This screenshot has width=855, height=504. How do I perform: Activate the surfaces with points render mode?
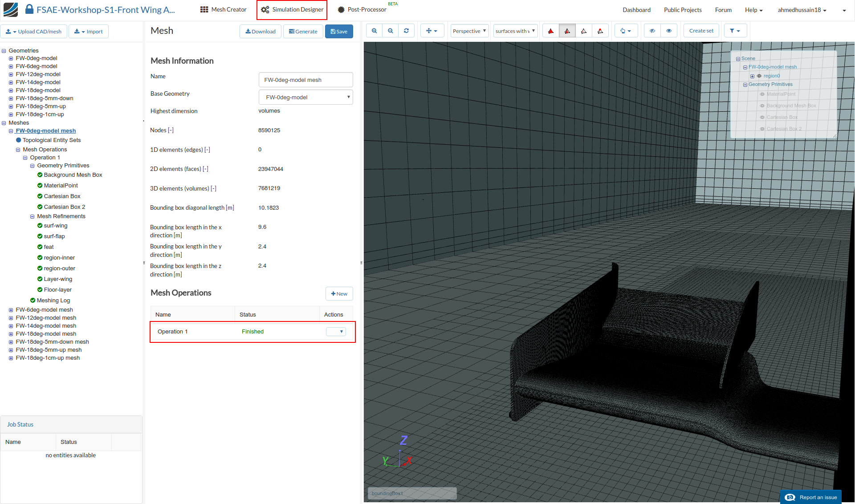[600, 31]
